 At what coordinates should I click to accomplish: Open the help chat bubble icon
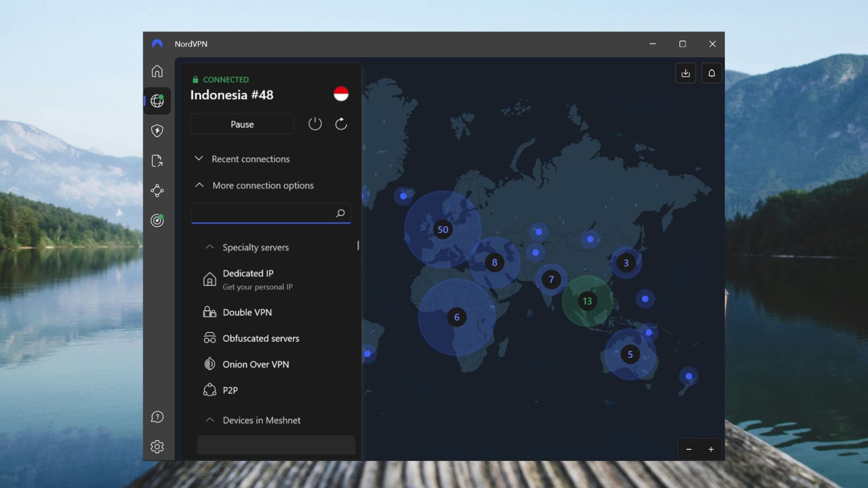(157, 416)
